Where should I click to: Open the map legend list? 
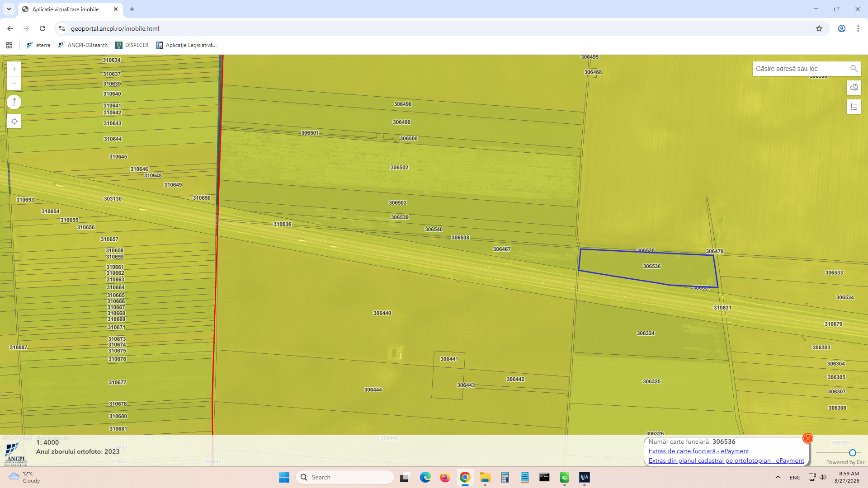point(854,107)
